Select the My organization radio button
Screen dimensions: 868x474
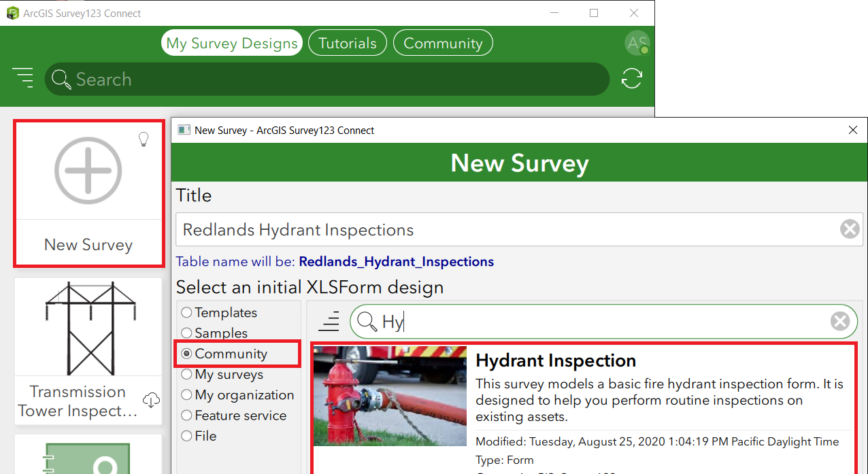(x=186, y=394)
